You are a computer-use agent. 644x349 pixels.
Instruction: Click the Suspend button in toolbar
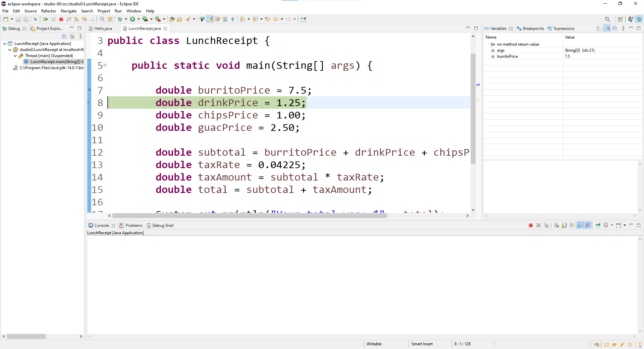point(53,19)
